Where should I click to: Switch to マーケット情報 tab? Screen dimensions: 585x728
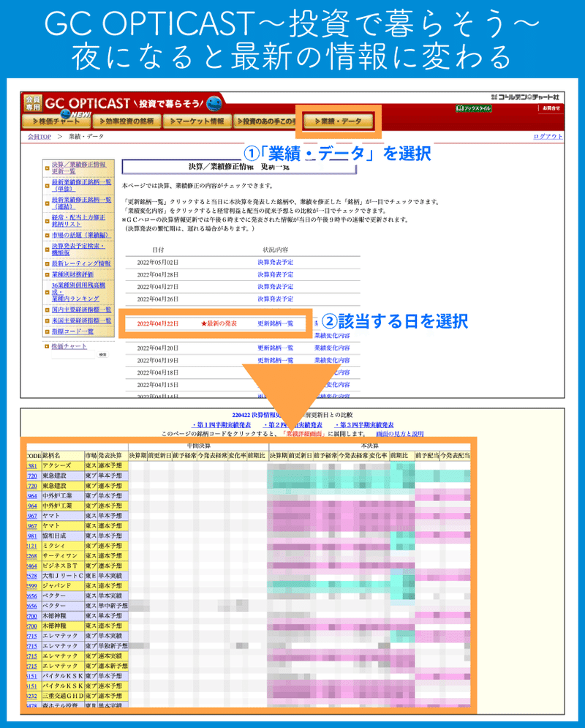click(x=197, y=121)
